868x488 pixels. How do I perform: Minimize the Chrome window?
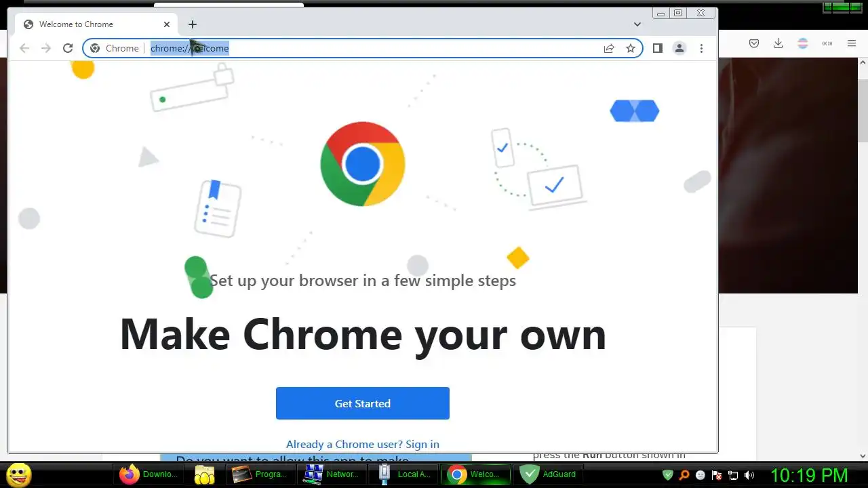click(x=661, y=13)
